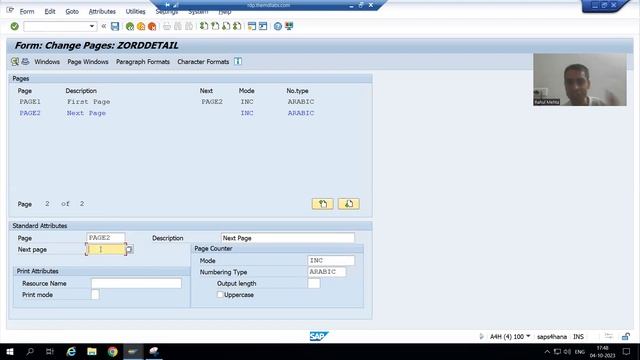Image resolution: width=640 pixels, height=360 pixels.
Task: Click the Last Page navigation icon
Action: (x=237, y=27)
